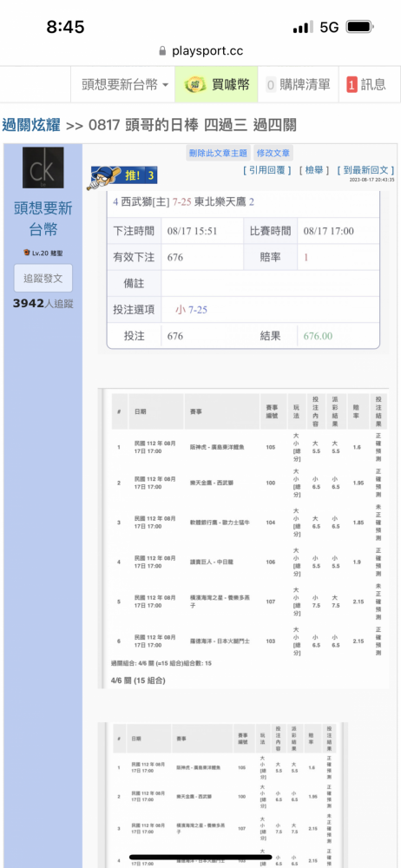Open 頭想要新台幣 profile link
Image resolution: width=401 pixels, height=868 pixels.
coord(43,219)
